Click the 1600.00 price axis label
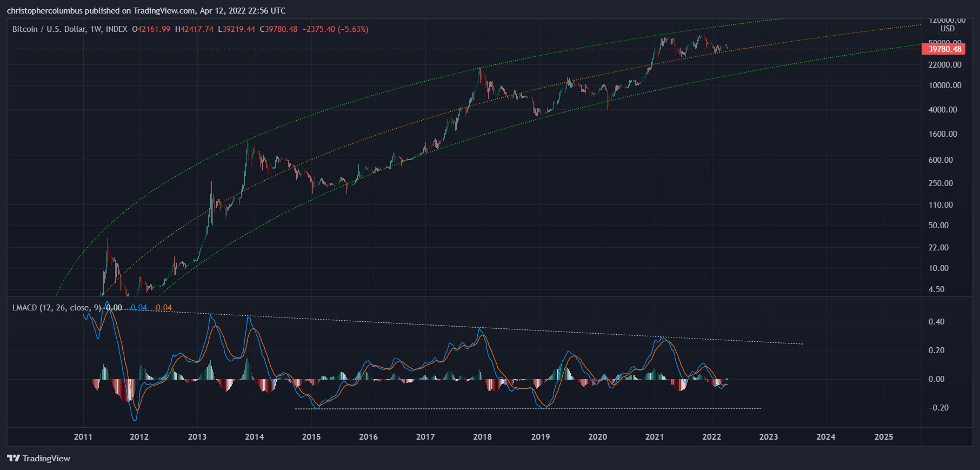 pos(943,134)
